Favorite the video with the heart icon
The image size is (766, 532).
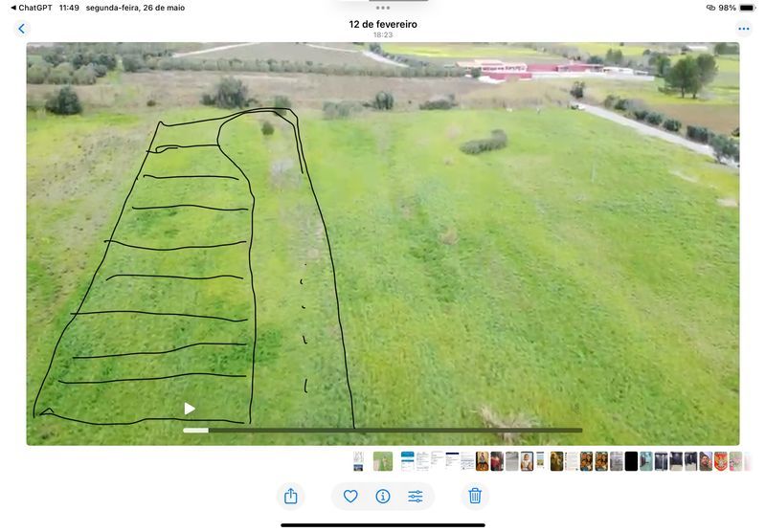pos(350,497)
